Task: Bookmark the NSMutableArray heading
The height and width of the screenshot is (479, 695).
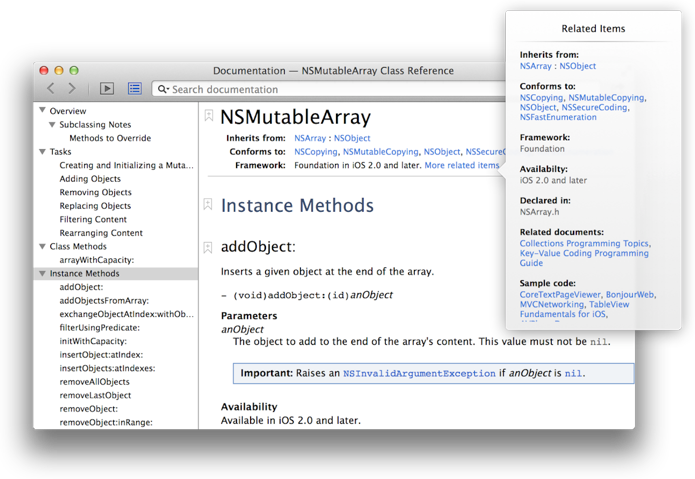Action: [208, 116]
